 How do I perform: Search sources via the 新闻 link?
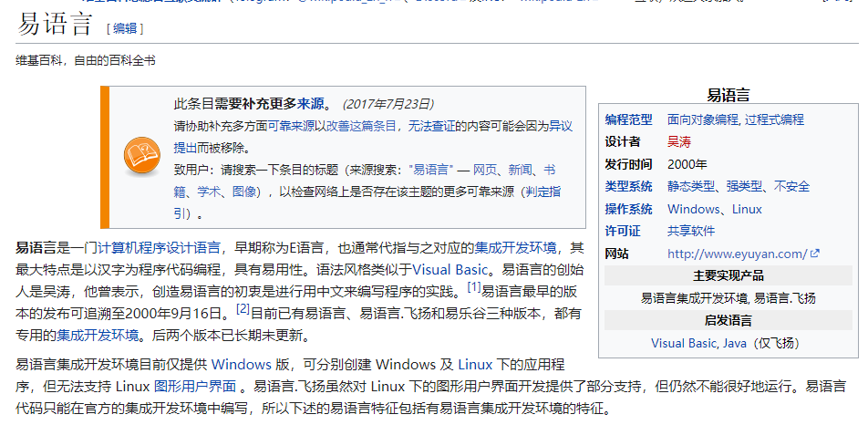click(x=521, y=170)
